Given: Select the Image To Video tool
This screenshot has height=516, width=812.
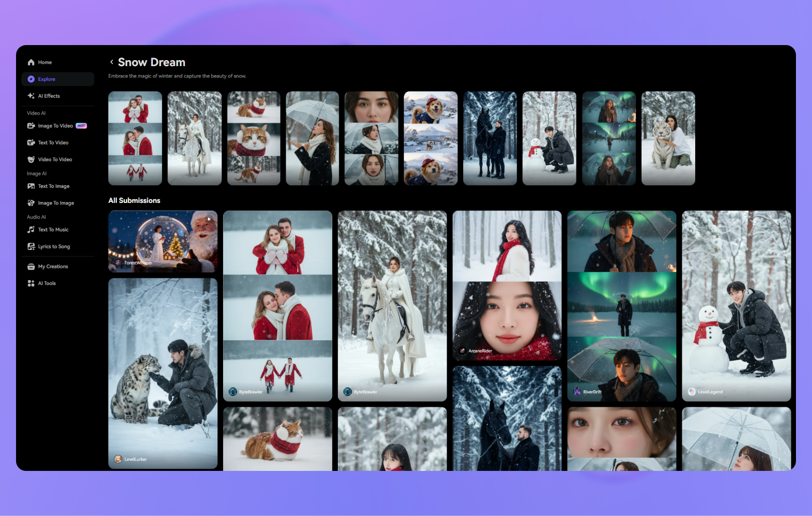Looking at the screenshot, I should tap(55, 126).
